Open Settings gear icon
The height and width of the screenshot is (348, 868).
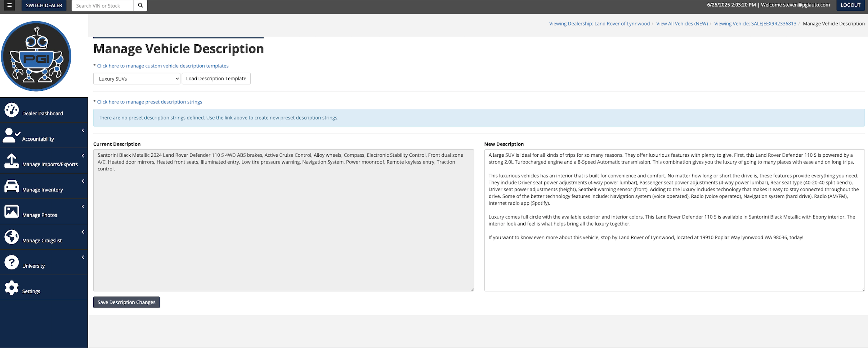click(x=12, y=288)
